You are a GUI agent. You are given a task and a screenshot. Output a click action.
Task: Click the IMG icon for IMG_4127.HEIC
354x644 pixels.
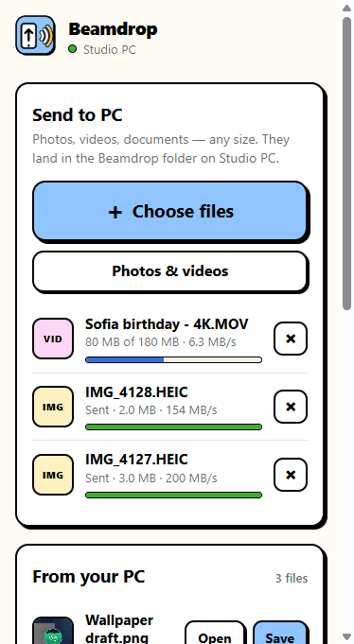coord(53,475)
